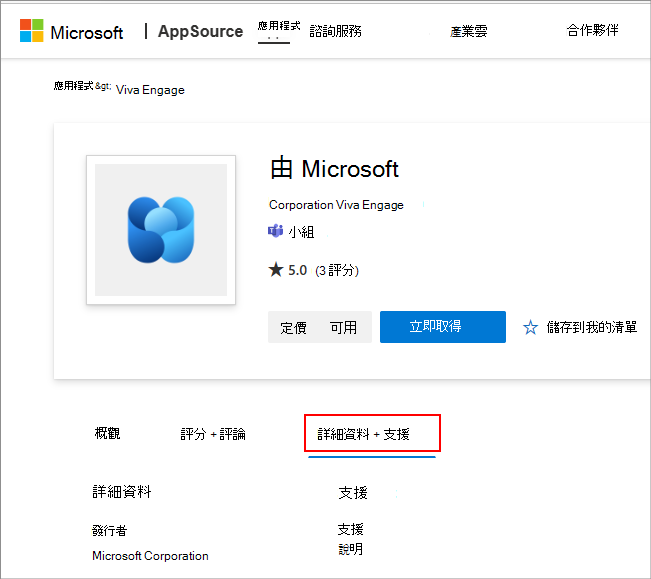Screen dimensions: 651x579
Task: Click the Viva Engage breadcrumb text
Action: [150, 90]
